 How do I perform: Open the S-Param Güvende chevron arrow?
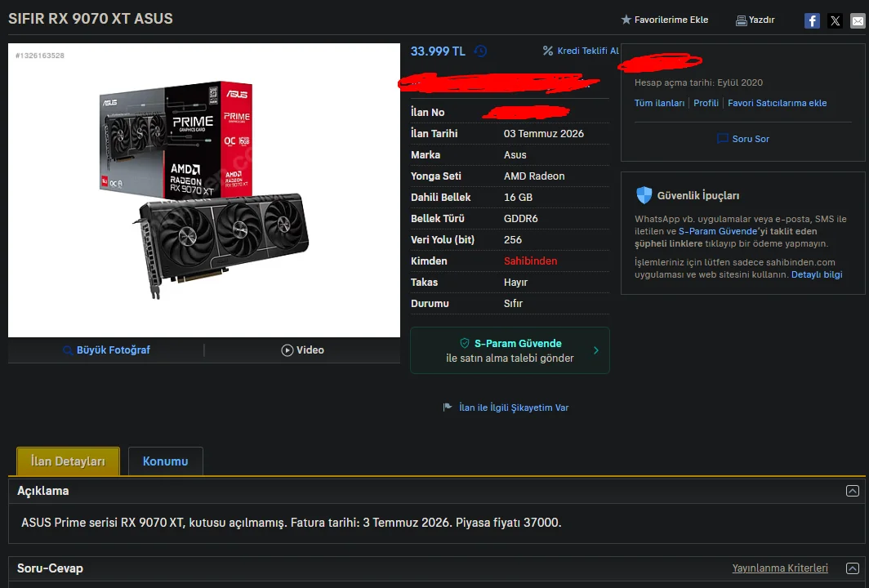[x=595, y=350]
